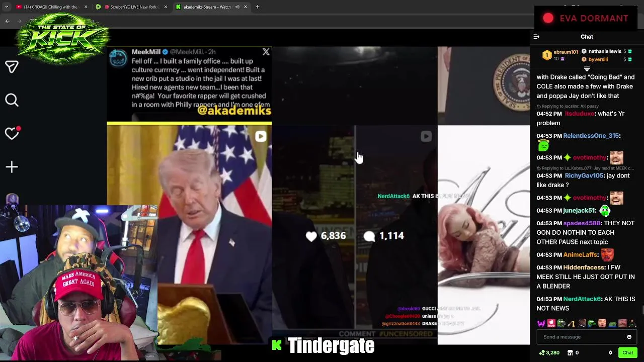Image resolution: width=644 pixels, height=362 pixels.
Task: Open the magnifier search icon in sidebar
Action: [12, 100]
